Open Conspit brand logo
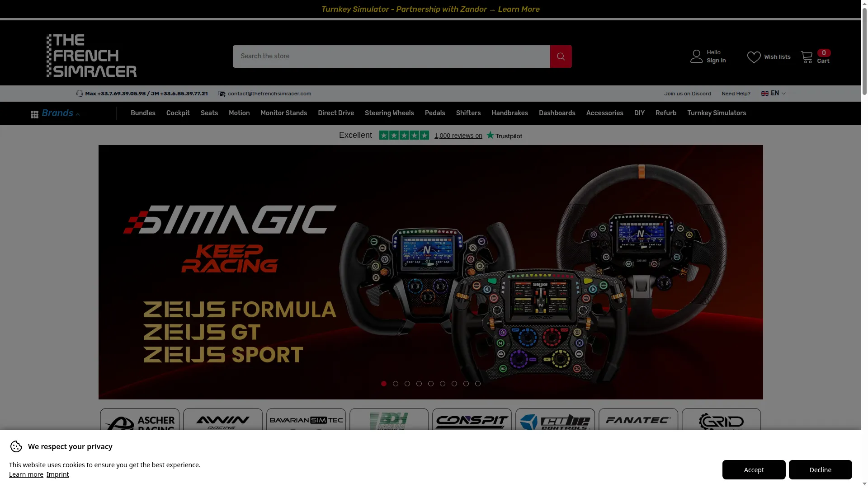Viewport: 868px width, 488px height. coord(472,420)
